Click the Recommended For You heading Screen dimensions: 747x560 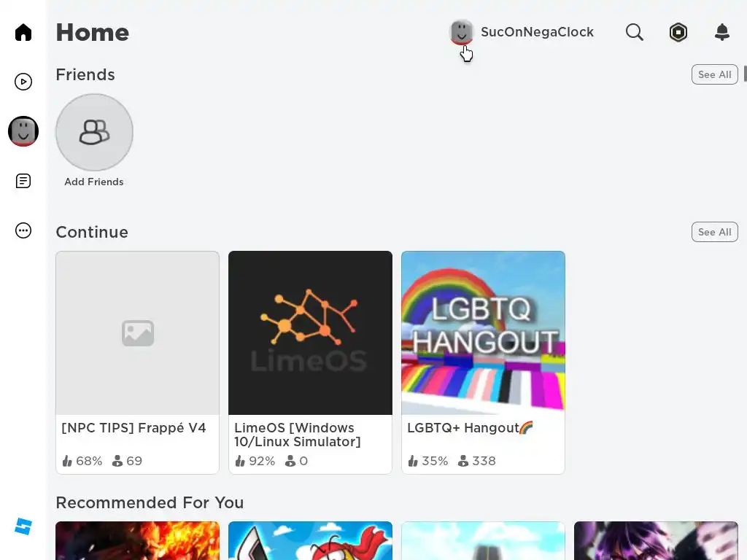[150, 502]
